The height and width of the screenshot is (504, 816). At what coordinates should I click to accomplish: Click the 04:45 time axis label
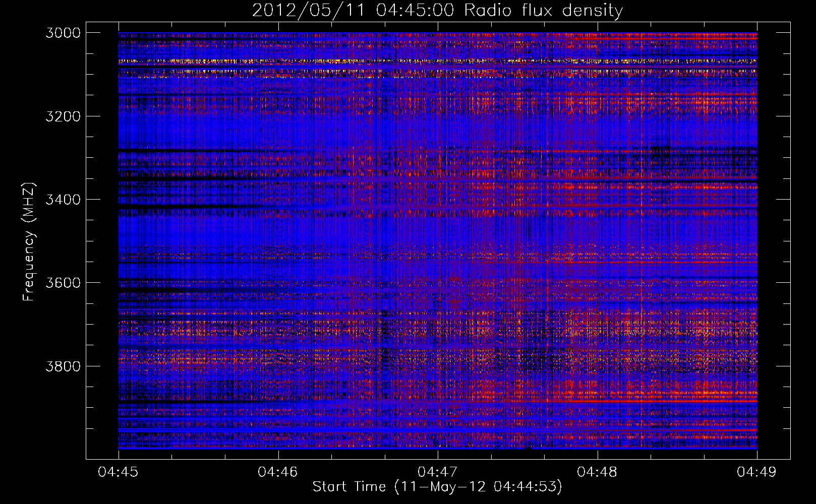click(x=118, y=472)
